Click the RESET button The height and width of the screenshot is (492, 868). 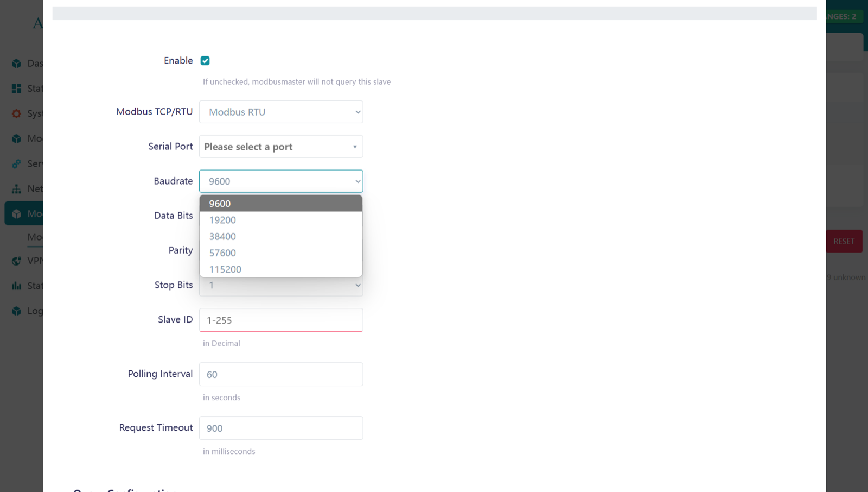[843, 241]
